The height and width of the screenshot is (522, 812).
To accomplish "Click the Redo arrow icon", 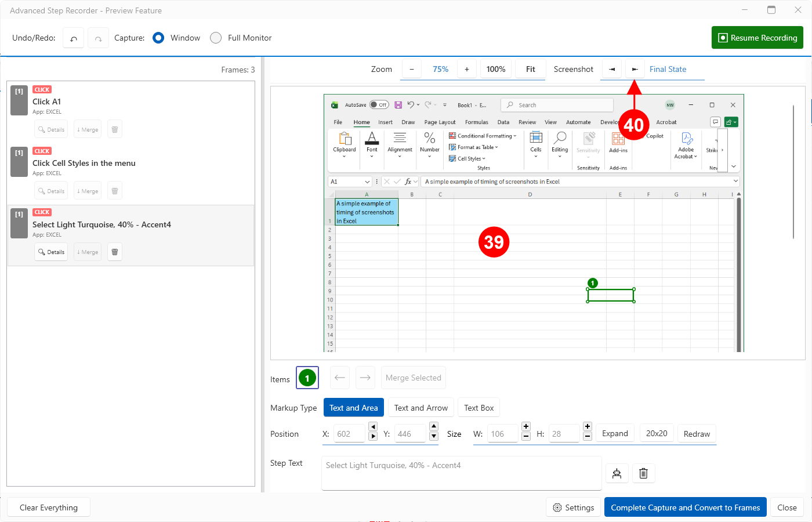I will pos(99,38).
